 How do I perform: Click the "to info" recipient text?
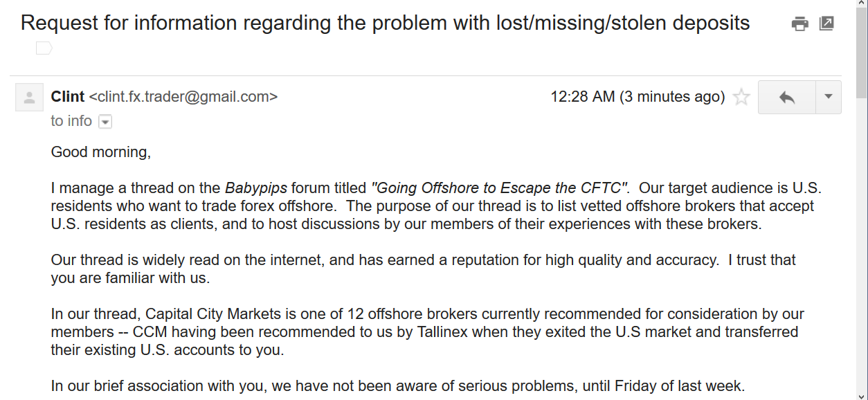click(71, 121)
